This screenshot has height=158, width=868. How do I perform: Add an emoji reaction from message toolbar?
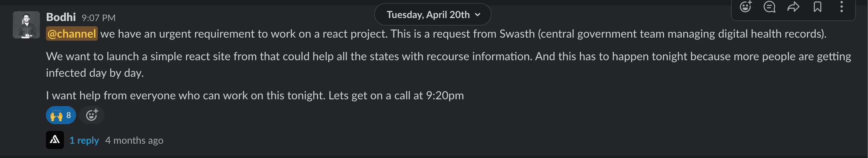coord(746,7)
